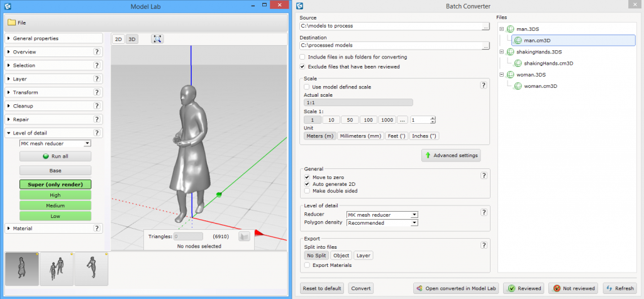This screenshot has width=644, height=299.
Task: Open the Polygon density dropdown
Action: coord(382,223)
